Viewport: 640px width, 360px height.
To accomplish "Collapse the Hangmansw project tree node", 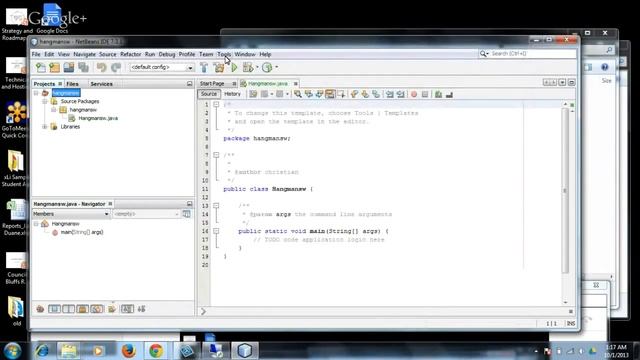I will [x=36, y=93].
